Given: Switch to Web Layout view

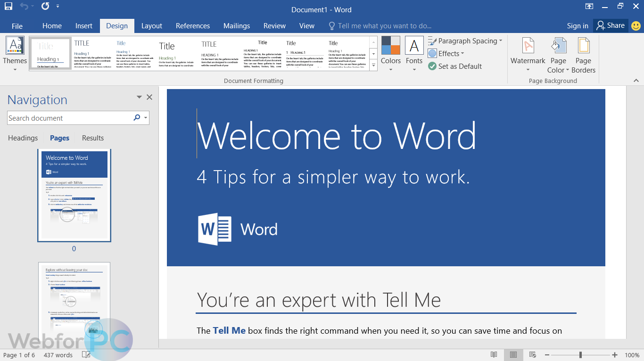Looking at the screenshot, I should pyautogui.click(x=533, y=355).
